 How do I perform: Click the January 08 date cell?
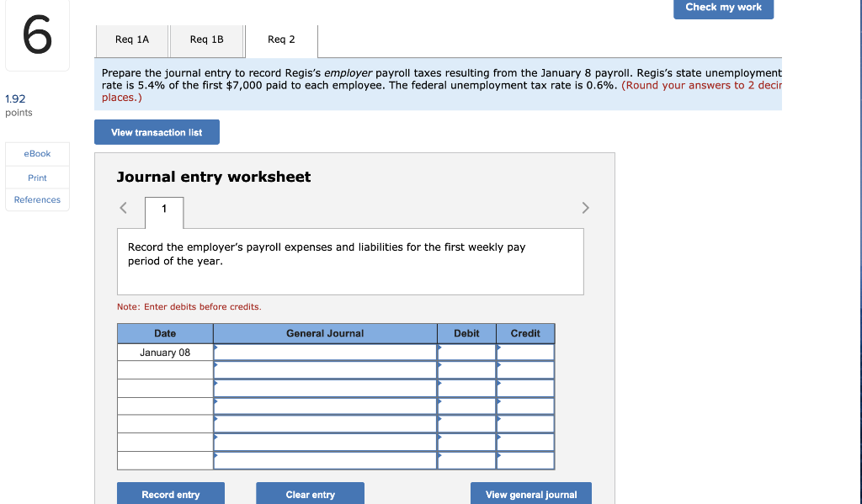(x=165, y=352)
